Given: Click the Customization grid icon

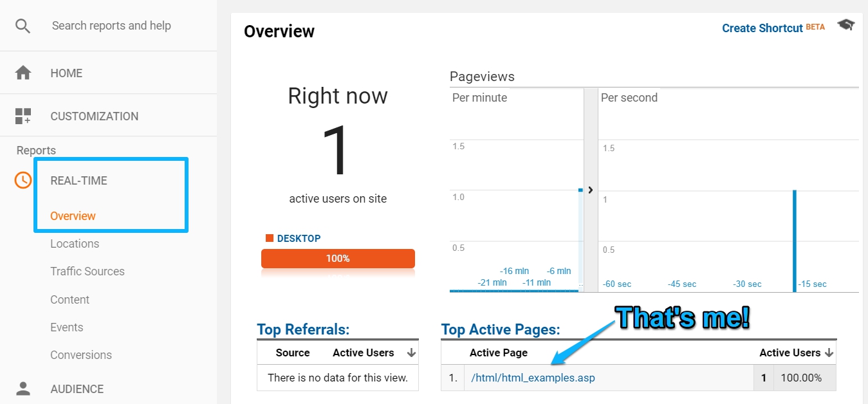Looking at the screenshot, I should [x=23, y=116].
